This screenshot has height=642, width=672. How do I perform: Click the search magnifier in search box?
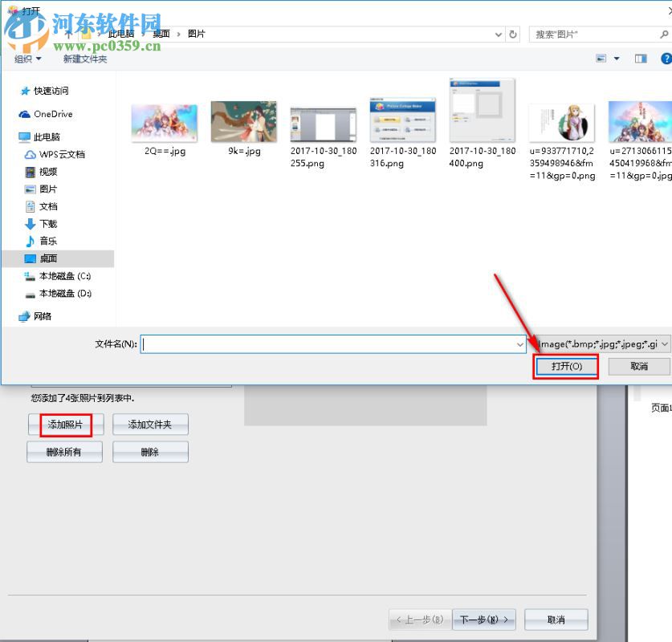coord(664,34)
